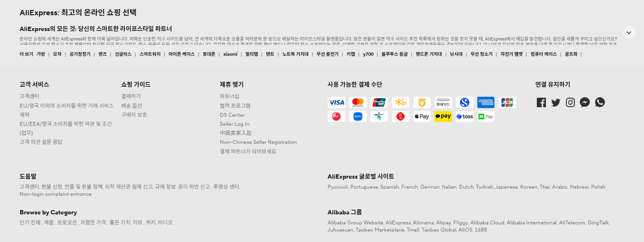Open the Alibaba Cloud link
The height and width of the screenshot is (242, 644).
[487, 222]
